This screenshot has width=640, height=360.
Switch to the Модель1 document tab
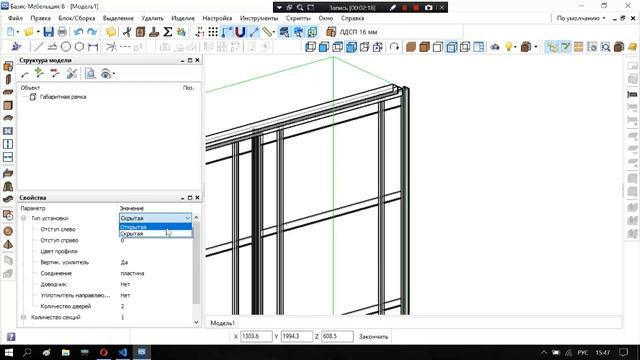coord(222,323)
